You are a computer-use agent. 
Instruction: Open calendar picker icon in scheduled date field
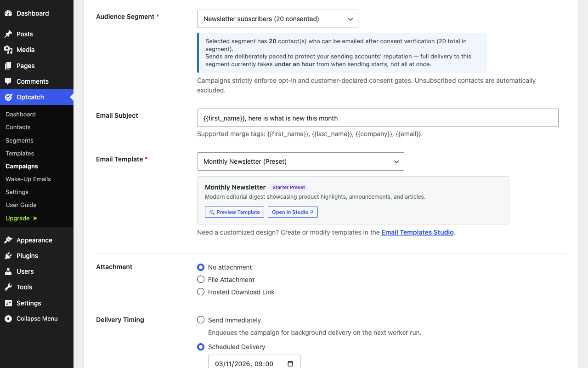pos(290,364)
